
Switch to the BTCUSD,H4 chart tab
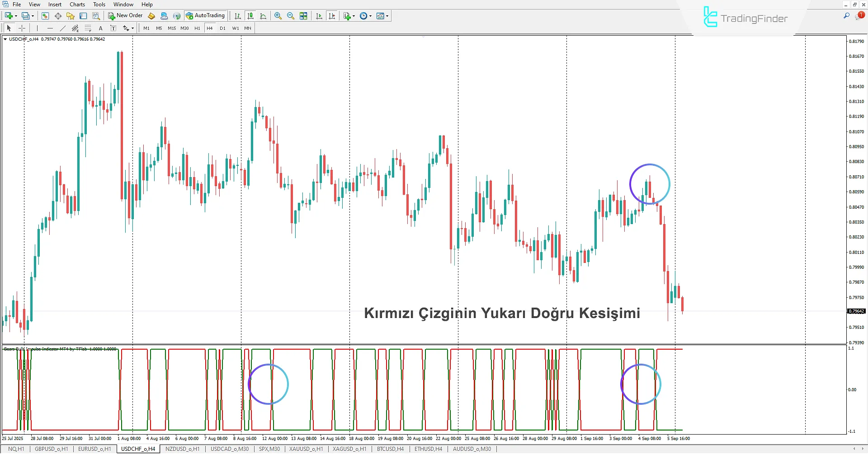(390, 449)
